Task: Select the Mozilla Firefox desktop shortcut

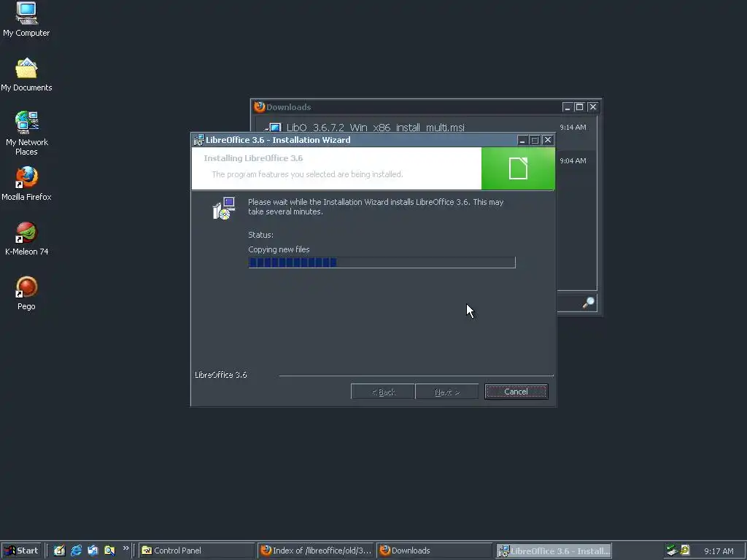Action: pyautogui.click(x=26, y=184)
